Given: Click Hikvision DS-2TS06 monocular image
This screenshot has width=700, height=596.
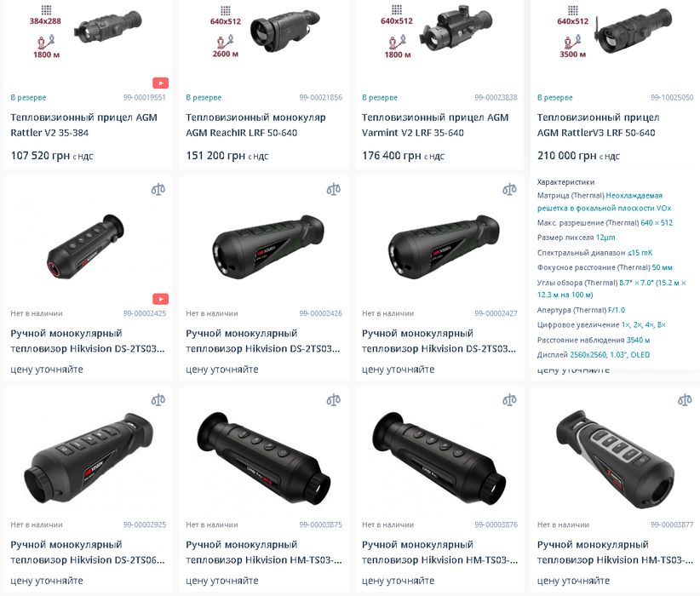Looking at the screenshot, I should 89,456.
